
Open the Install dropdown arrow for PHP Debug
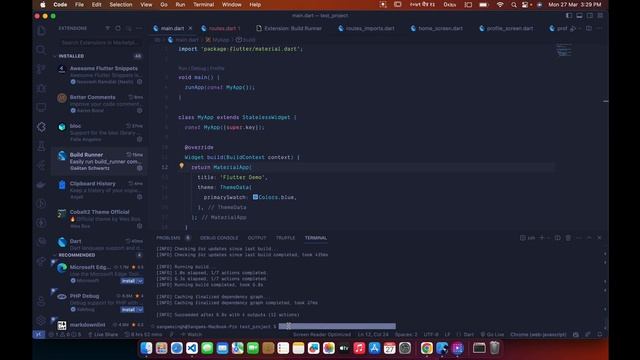pyautogui.click(x=140, y=309)
